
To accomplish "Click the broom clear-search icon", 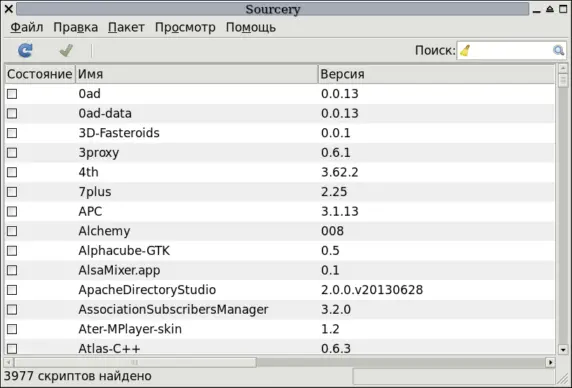I will click(x=465, y=50).
